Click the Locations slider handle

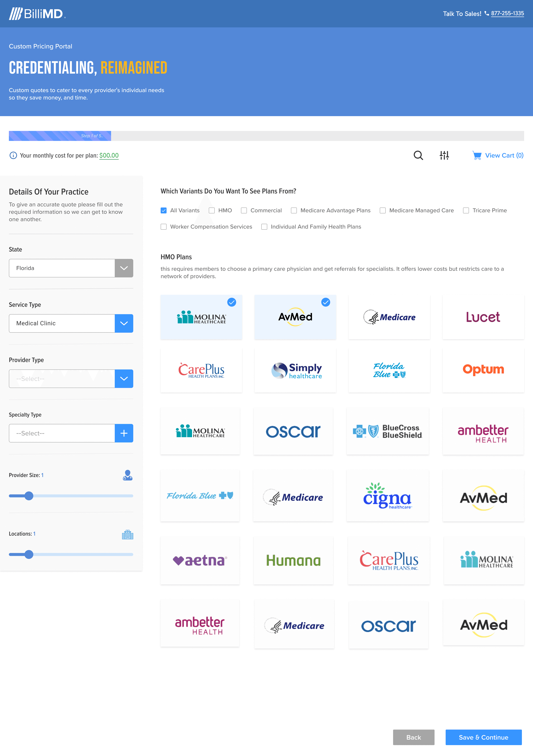[x=29, y=554]
